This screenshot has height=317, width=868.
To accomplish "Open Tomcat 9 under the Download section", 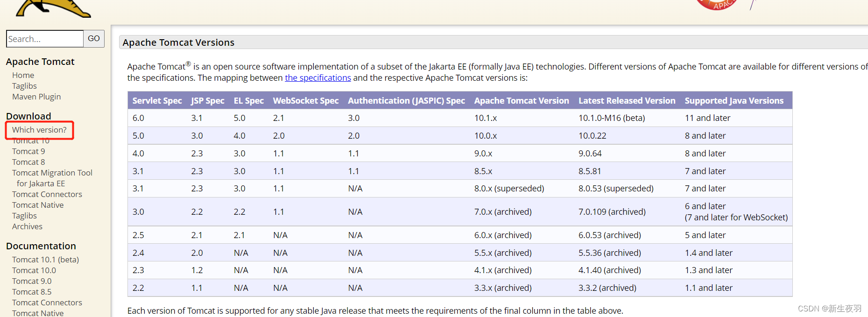I will click(x=28, y=151).
